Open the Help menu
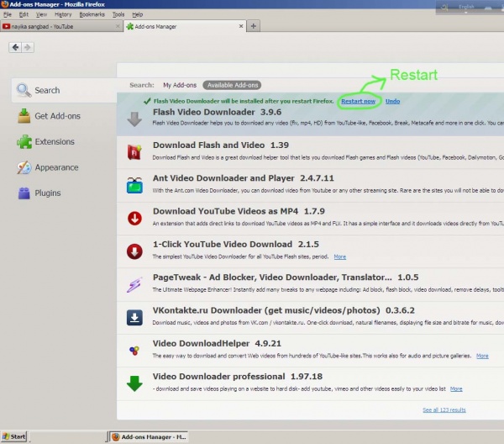 pos(138,14)
